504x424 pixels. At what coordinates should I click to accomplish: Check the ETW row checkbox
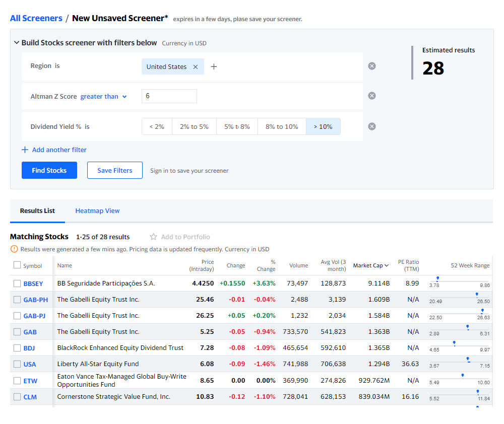click(17, 381)
